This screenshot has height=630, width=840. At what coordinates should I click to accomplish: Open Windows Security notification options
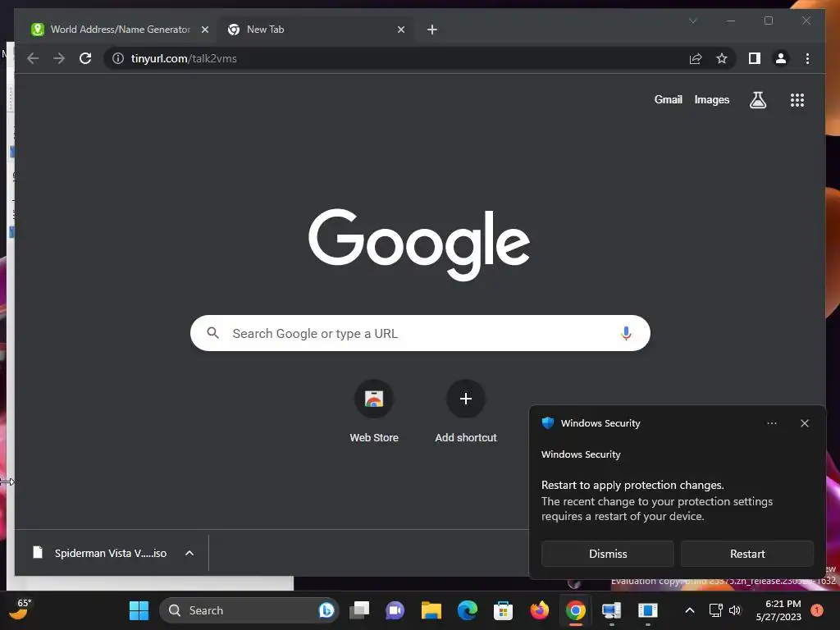[771, 423]
